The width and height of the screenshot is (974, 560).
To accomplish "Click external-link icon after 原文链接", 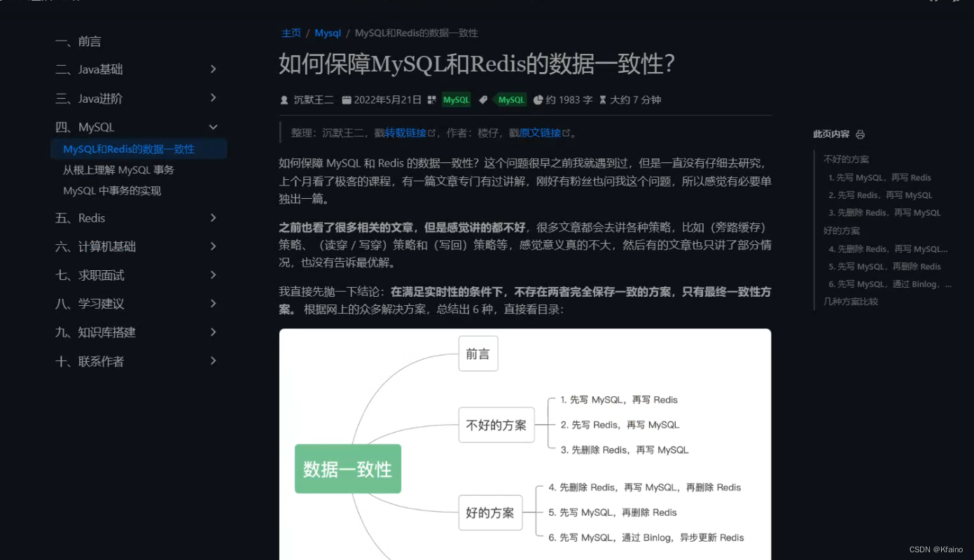I will [566, 133].
